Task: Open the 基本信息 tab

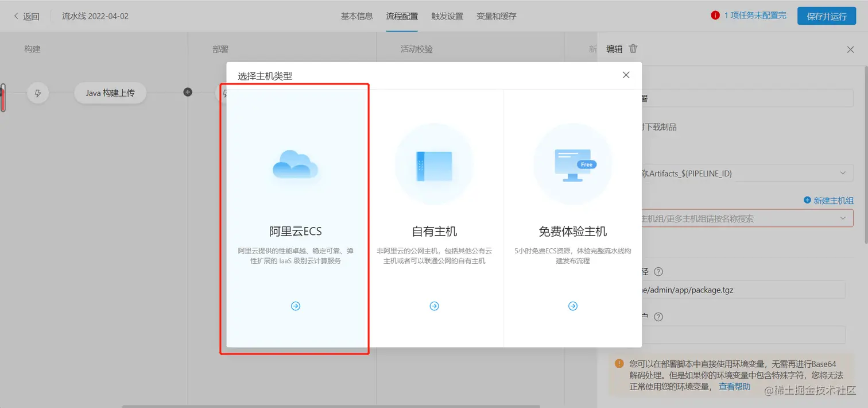Action: 357,16
